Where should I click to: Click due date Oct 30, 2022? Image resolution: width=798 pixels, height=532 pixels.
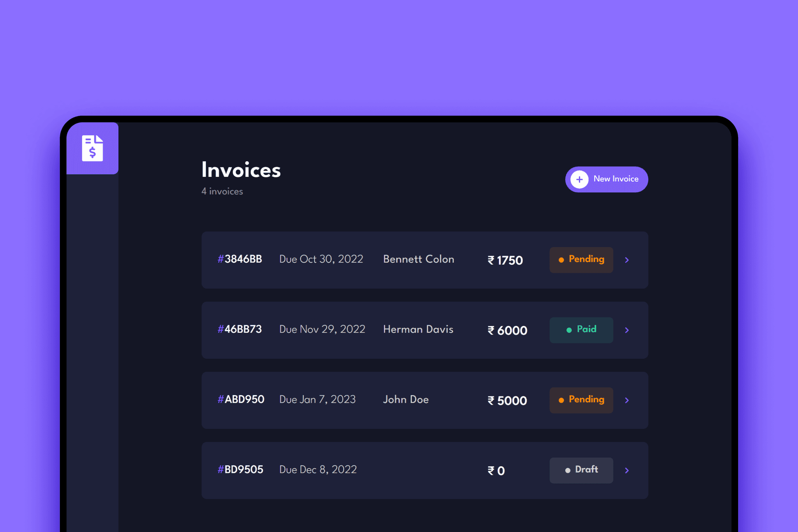[x=321, y=259]
